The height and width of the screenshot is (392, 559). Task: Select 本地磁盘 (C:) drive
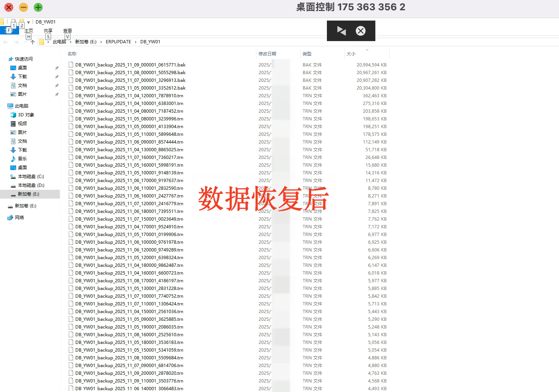coord(30,177)
